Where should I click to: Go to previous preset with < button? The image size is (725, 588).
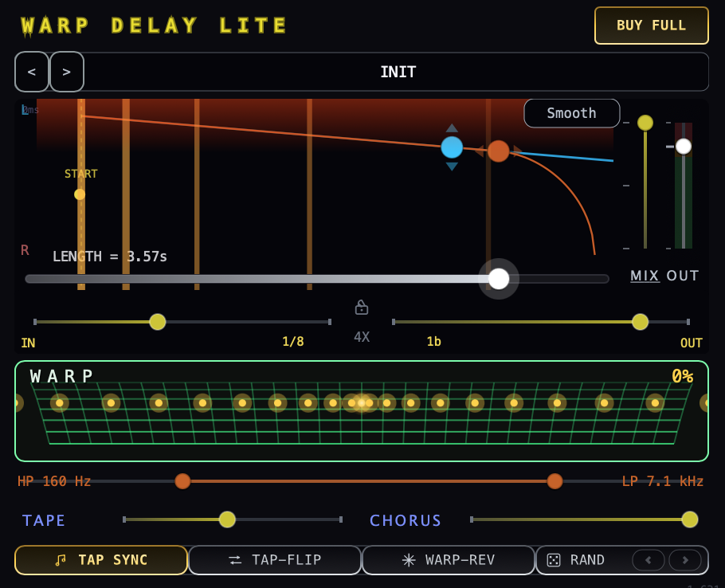31,72
